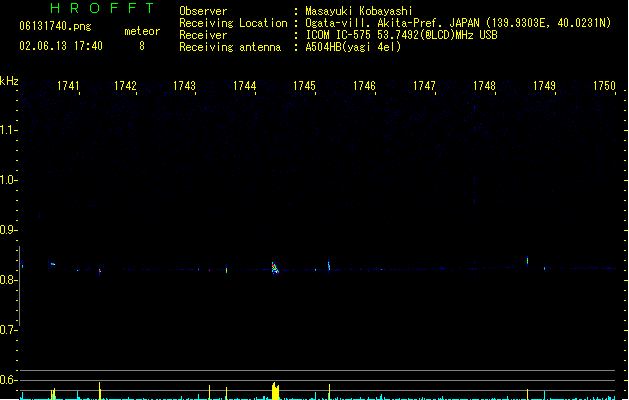Screen dimensions: 629x400
Task: Click the meteor echo before 1749
Action: click(x=528, y=261)
